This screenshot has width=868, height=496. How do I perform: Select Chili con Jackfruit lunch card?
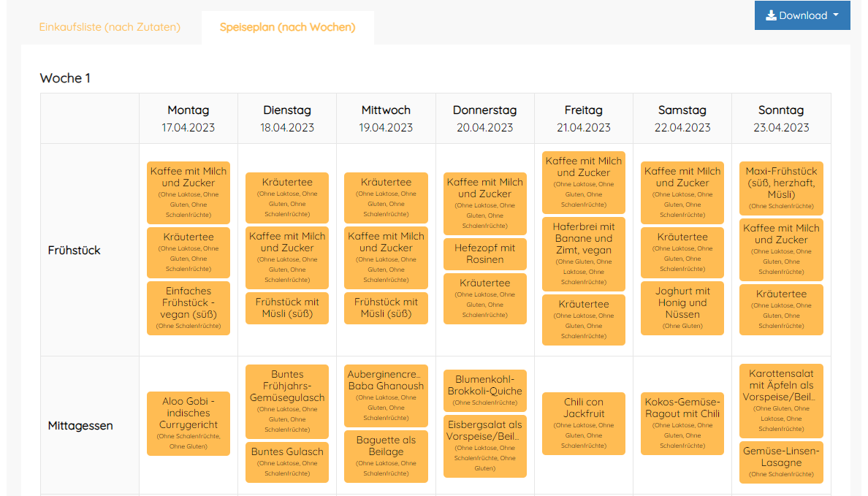tap(583, 423)
